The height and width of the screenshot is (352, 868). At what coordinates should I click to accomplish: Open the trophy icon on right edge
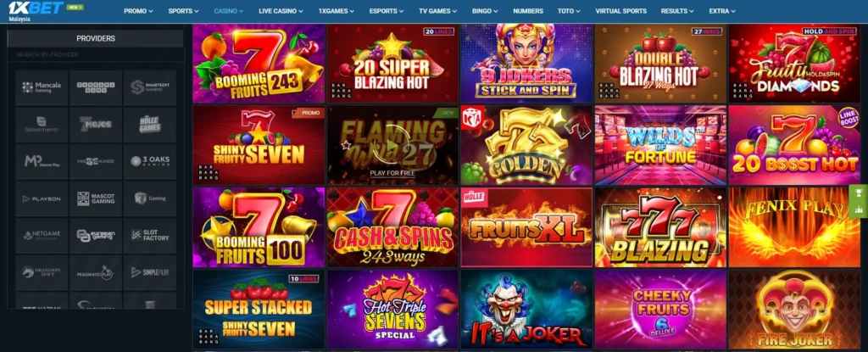pos(859,193)
